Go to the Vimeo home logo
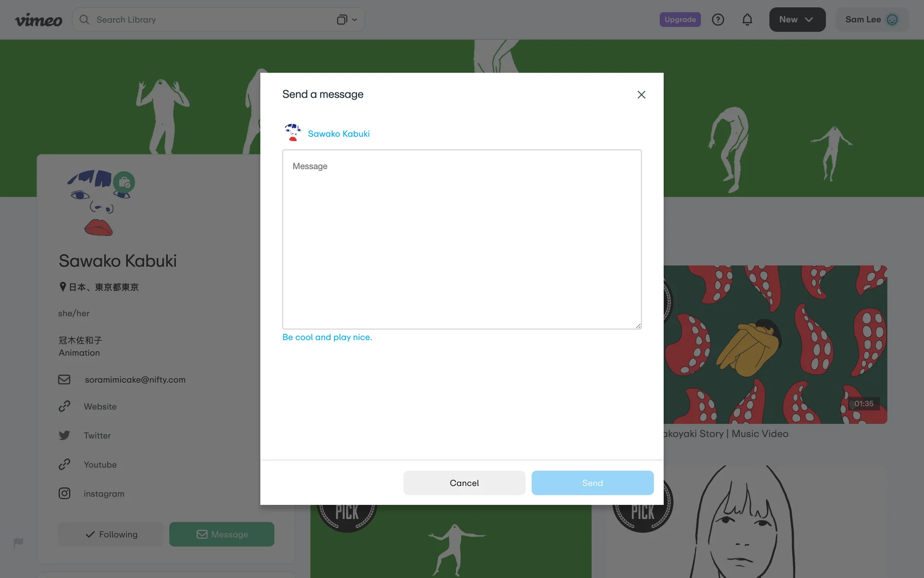 38,20
